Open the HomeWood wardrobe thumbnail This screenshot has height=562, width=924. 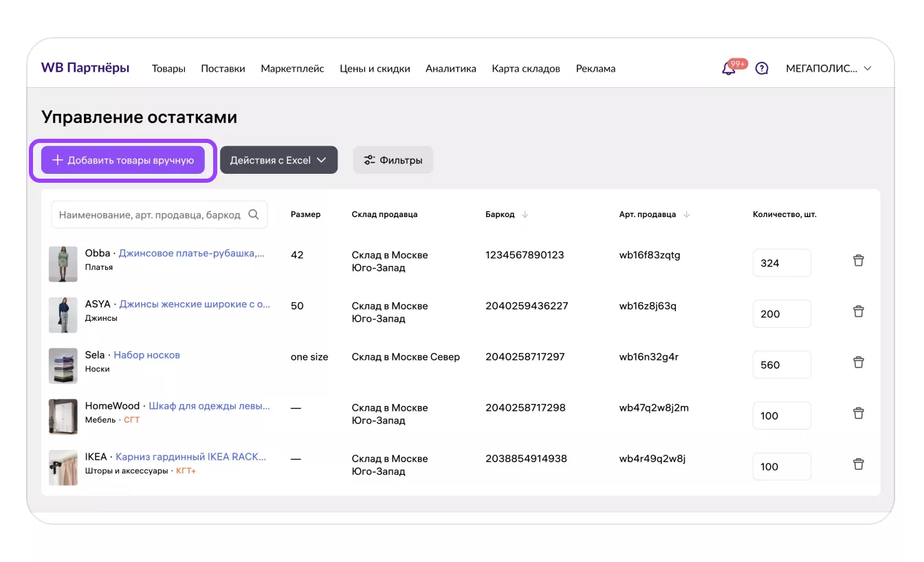[63, 416]
